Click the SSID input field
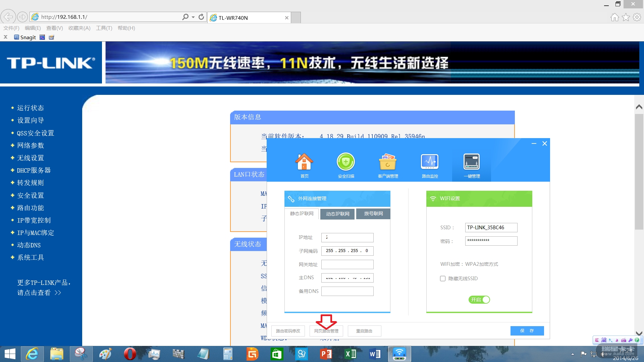644x362 pixels. (x=491, y=228)
